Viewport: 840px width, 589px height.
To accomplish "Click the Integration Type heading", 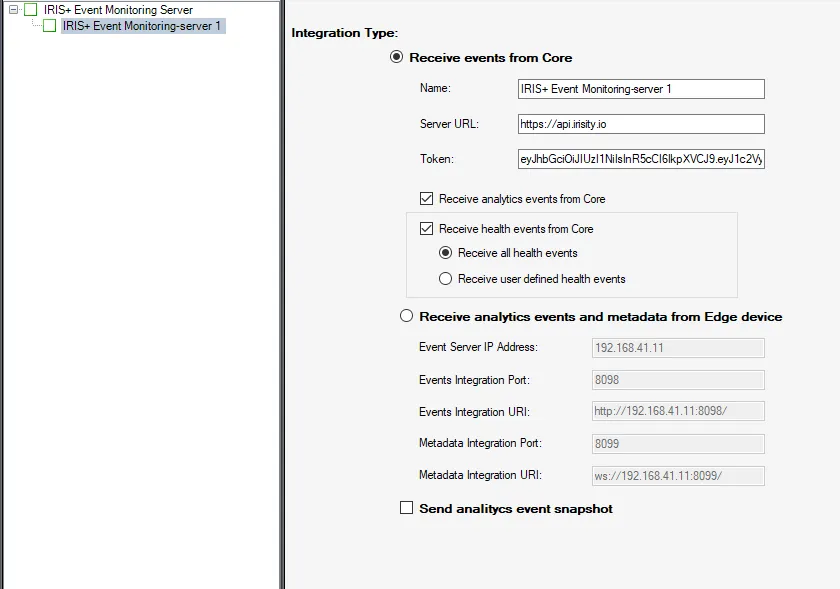I will tap(344, 33).
